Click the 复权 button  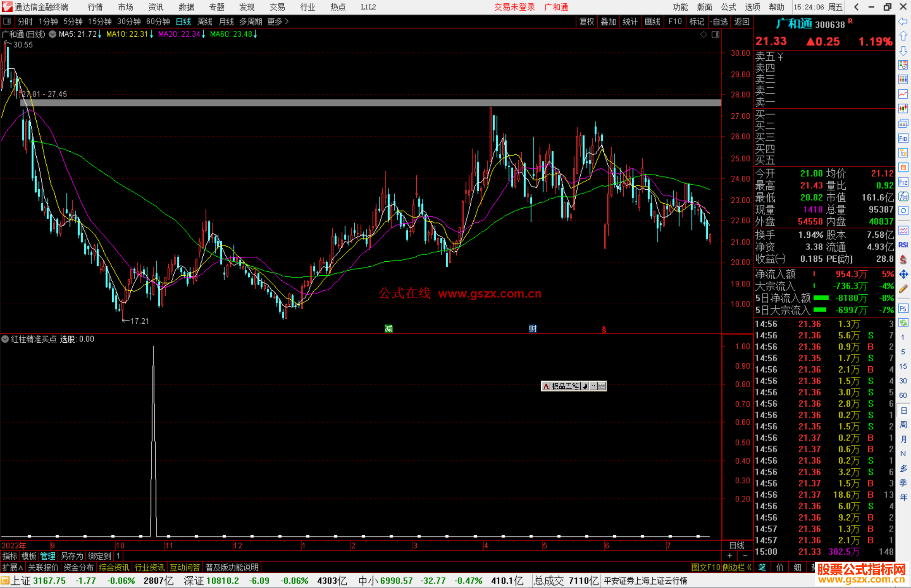(x=586, y=21)
